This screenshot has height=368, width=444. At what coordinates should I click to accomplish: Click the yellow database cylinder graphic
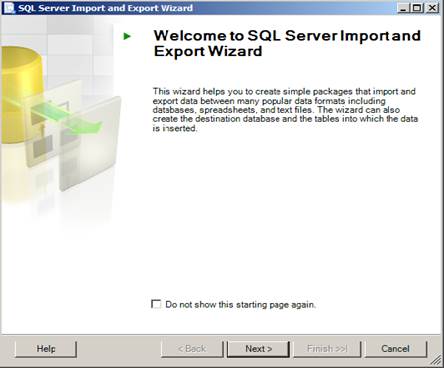click(21, 95)
